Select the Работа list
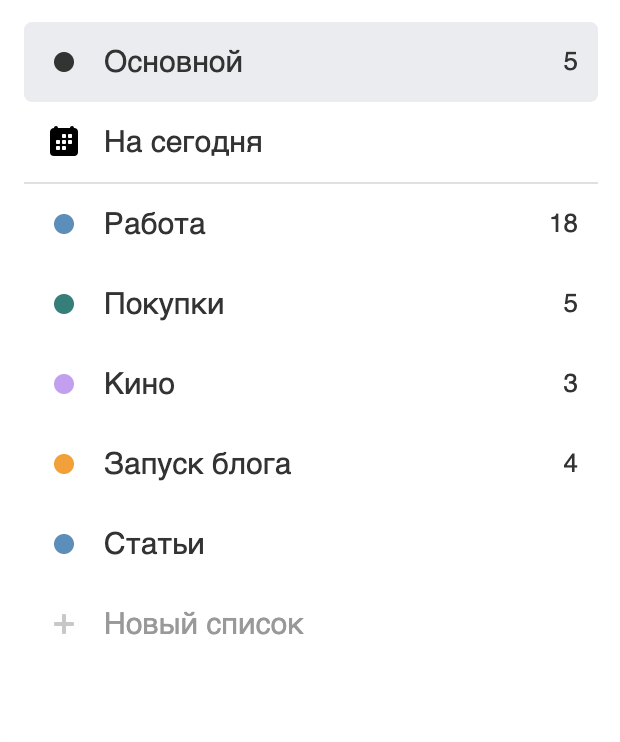 [x=311, y=224]
